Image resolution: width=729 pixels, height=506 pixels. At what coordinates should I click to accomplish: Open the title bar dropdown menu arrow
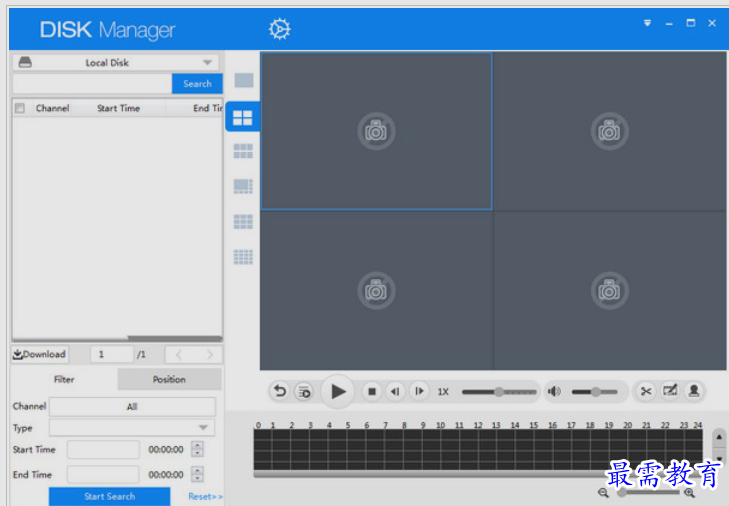point(647,23)
